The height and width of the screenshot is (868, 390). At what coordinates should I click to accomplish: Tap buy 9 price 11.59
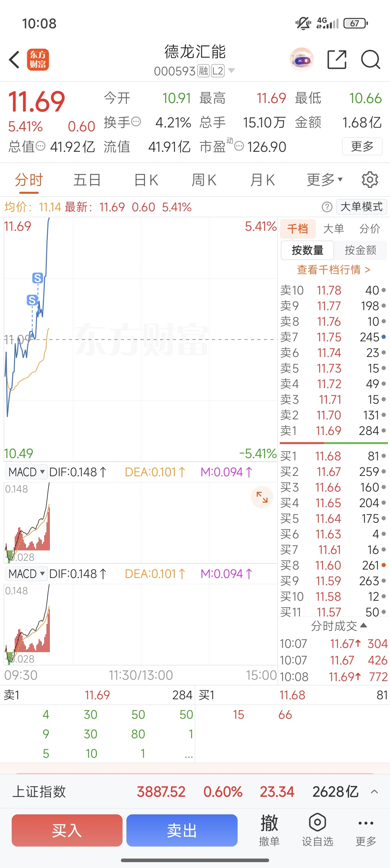(x=328, y=581)
